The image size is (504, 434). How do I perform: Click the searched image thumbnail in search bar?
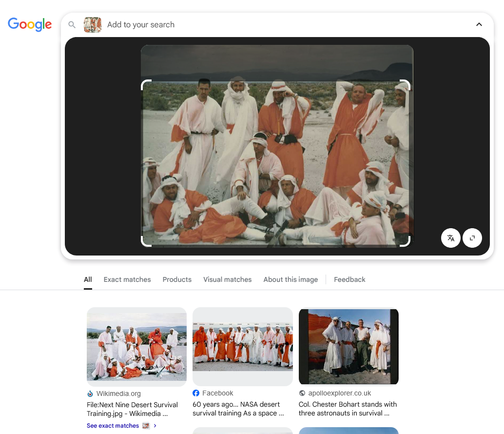click(x=93, y=25)
